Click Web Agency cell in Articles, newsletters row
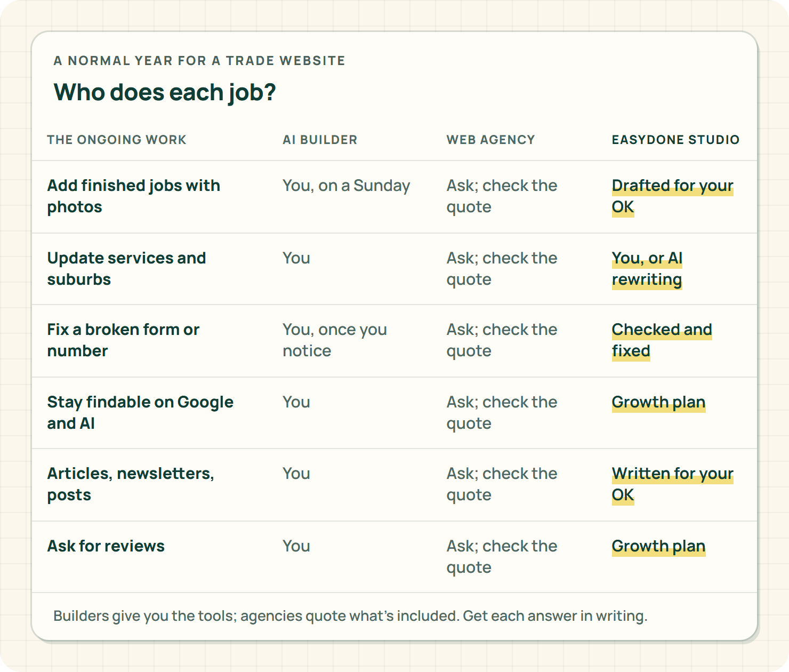The image size is (789, 672). [x=502, y=484]
